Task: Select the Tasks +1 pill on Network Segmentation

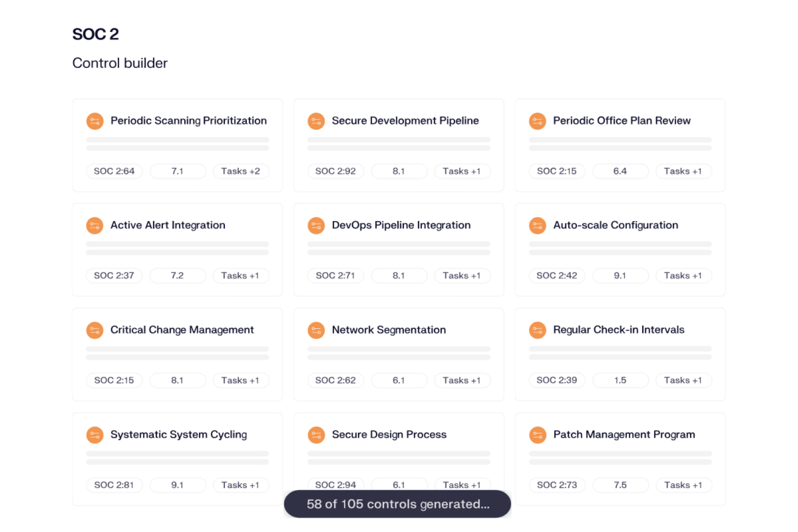Action: 462,380
